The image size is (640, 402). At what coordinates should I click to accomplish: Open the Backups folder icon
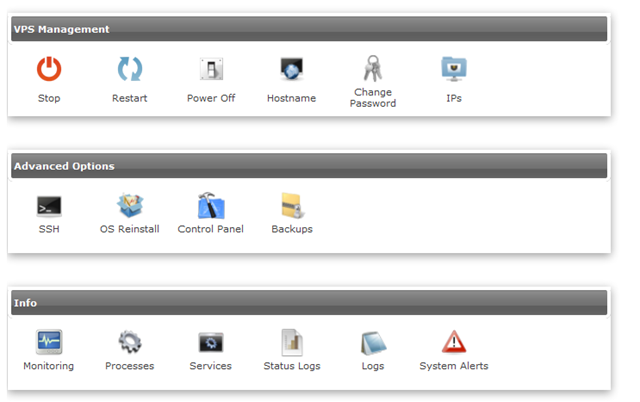tap(292, 205)
